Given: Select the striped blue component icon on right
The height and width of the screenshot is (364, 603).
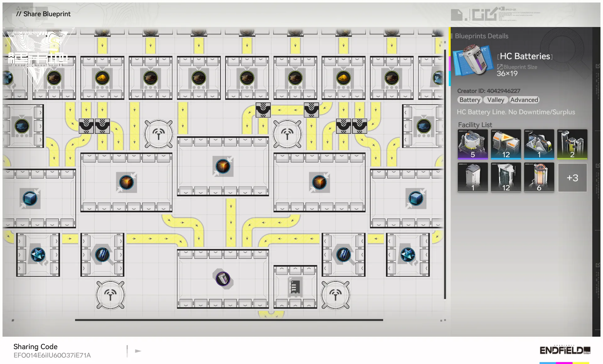Looking at the screenshot, I should [344, 255].
